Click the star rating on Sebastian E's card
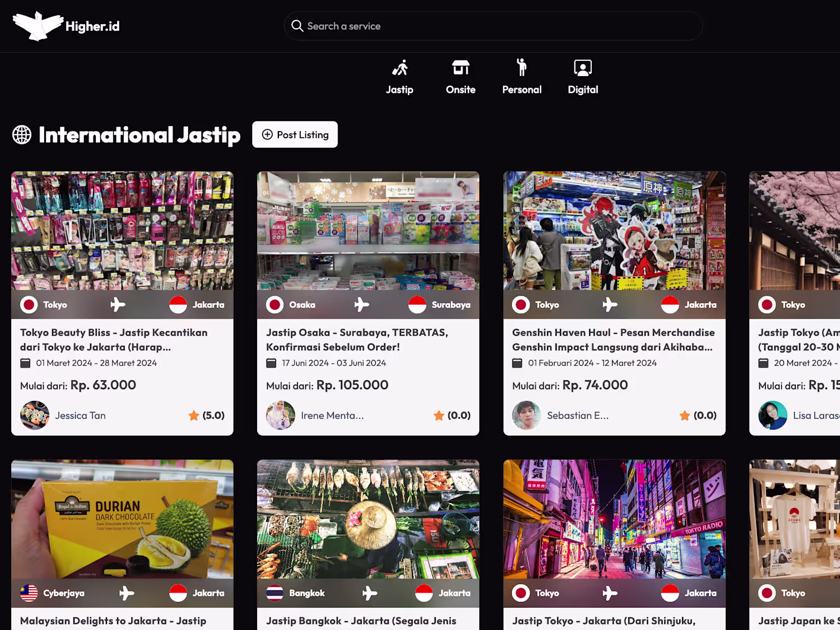Image resolution: width=840 pixels, height=630 pixels. (x=698, y=416)
